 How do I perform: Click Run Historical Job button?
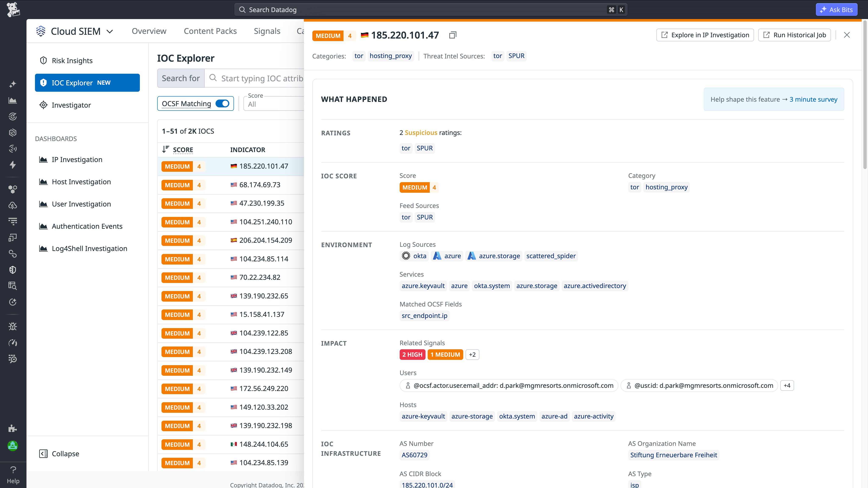click(x=794, y=35)
